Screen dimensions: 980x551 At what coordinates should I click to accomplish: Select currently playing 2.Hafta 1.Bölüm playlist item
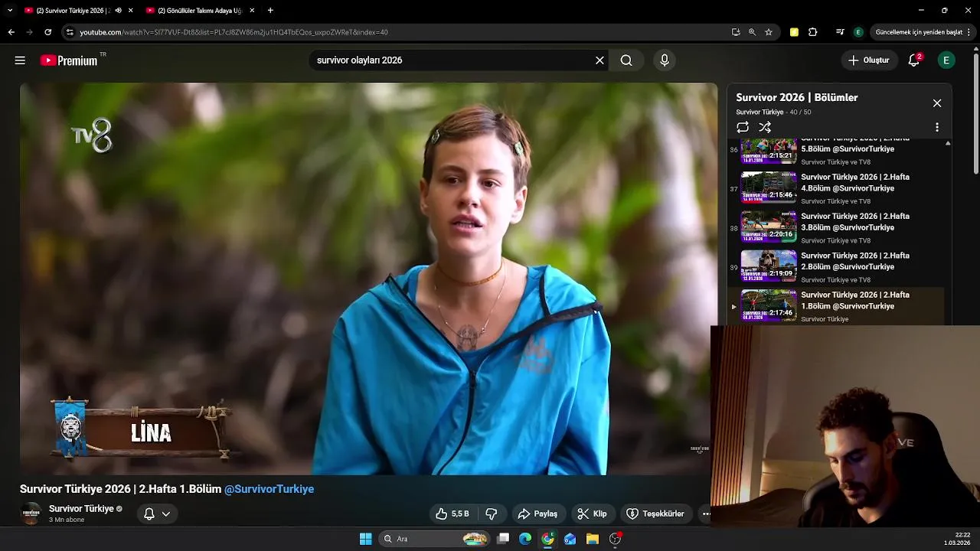tap(837, 306)
